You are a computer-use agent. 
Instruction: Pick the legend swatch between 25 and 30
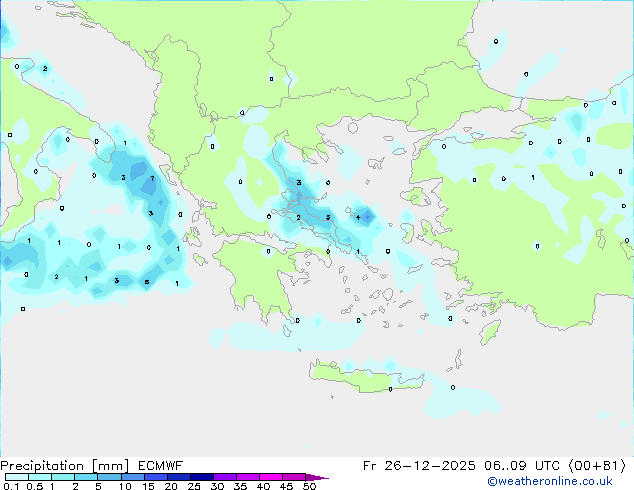201,477
